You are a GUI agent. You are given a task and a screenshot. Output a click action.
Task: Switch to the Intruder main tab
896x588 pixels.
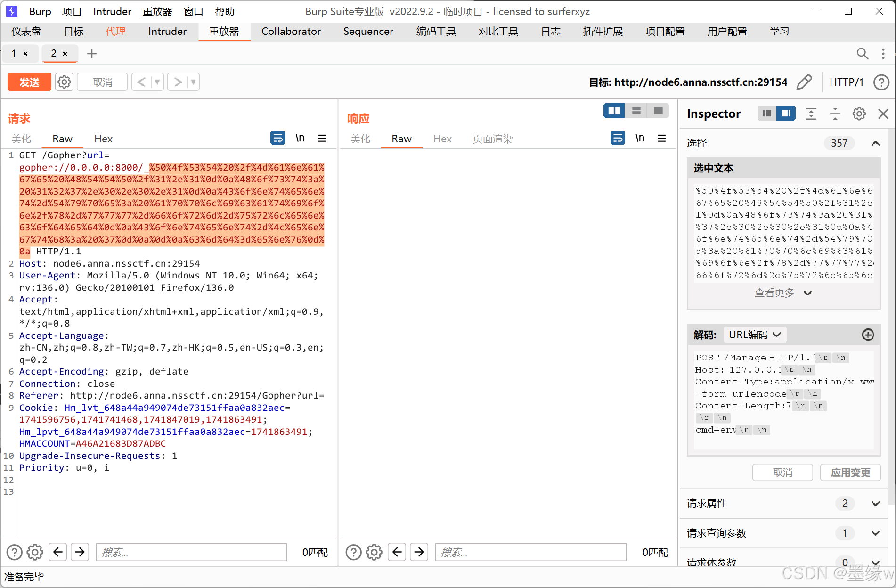coord(167,32)
